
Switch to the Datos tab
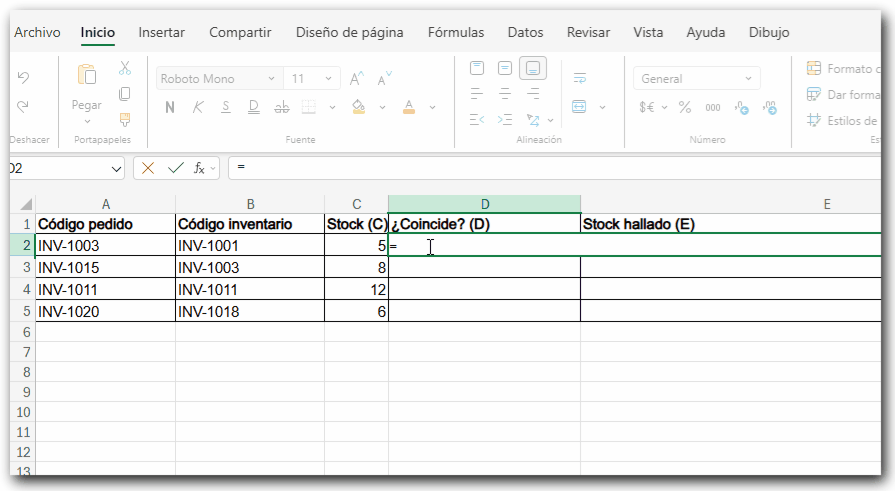point(526,33)
